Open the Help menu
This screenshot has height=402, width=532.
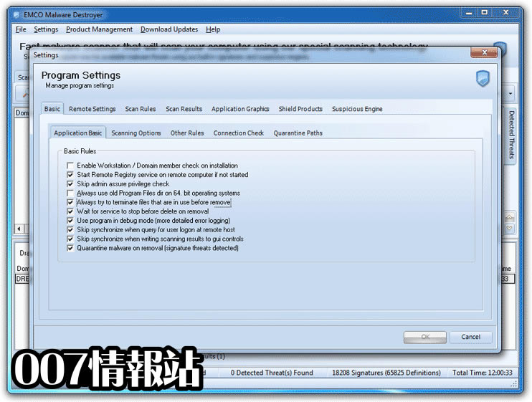213,29
